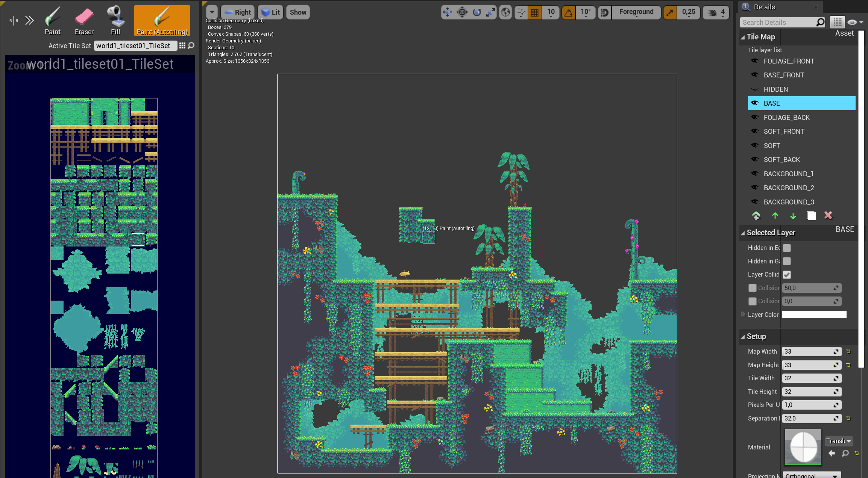Select the BACKGROUND_3 layer
This screenshot has height=478, width=868.
[x=789, y=202]
